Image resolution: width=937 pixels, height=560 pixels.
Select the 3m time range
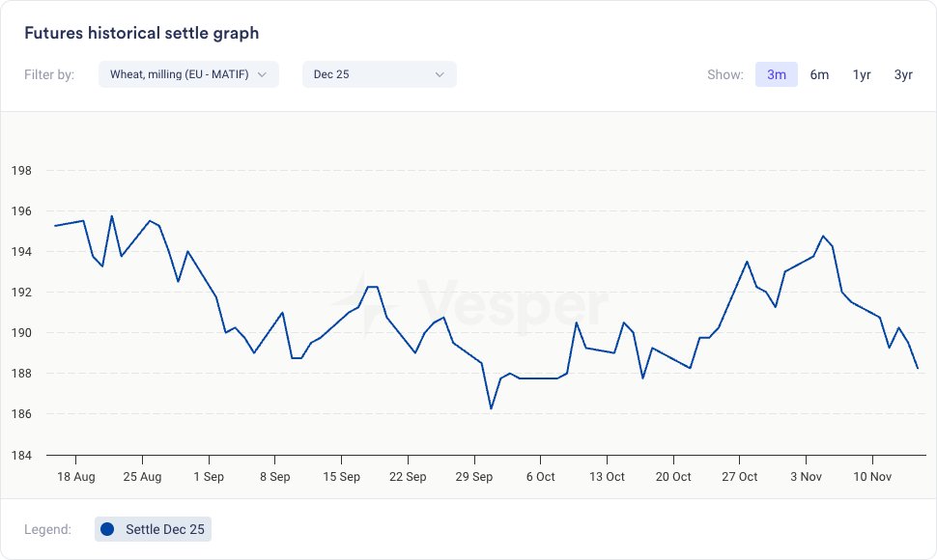[777, 74]
